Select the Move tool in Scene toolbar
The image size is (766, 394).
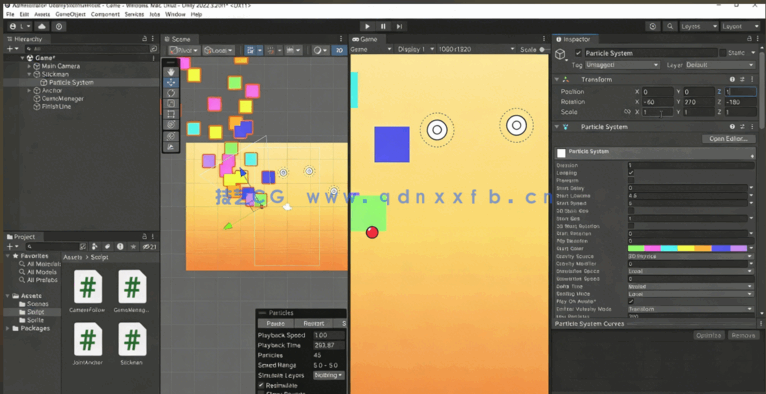click(x=170, y=83)
